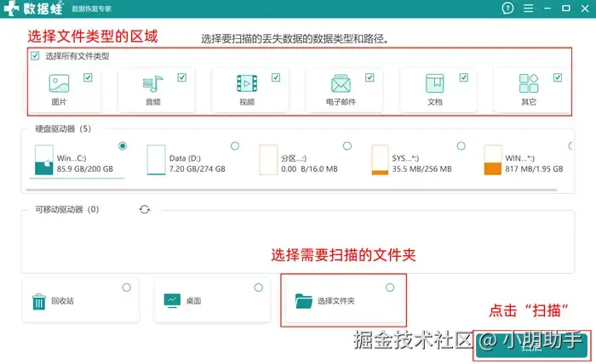Uncheck the Audio (音频) checkbox
The width and height of the screenshot is (596, 364).
(x=181, y=77)
